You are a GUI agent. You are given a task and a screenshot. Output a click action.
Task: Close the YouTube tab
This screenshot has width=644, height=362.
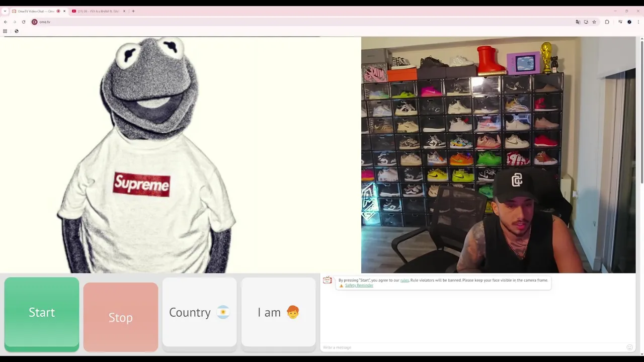coord(124,11)
